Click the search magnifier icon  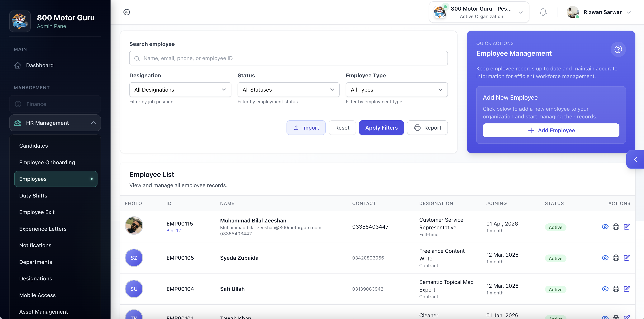tap(137, 59)
